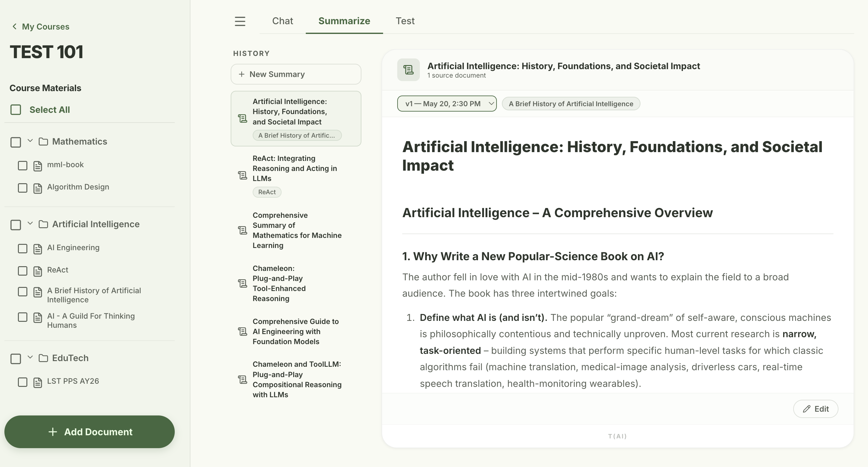Click the Mathematics folder icon

tap(43, 141)
